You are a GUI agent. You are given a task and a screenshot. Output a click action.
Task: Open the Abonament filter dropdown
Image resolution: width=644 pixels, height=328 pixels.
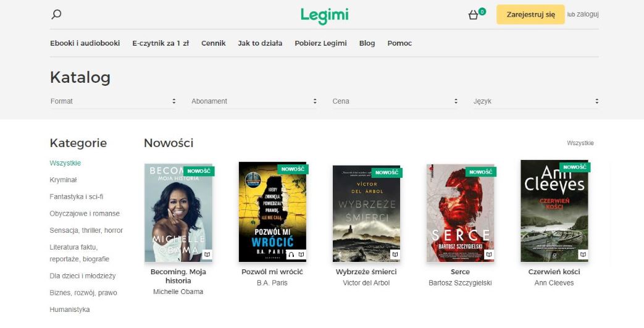tap(254, 101)
